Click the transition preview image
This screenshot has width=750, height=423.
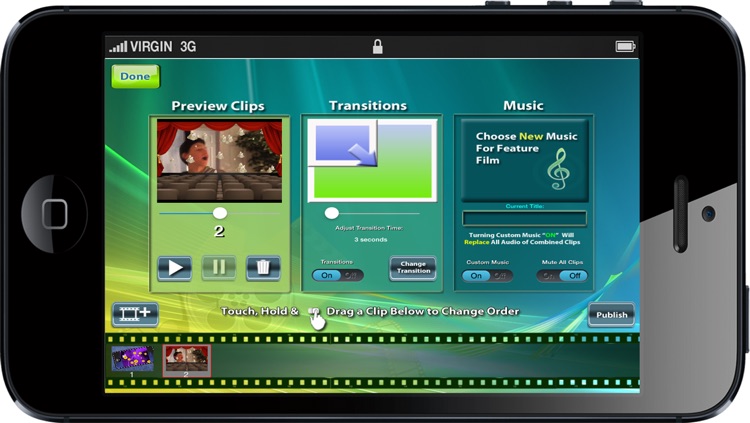(x=372, y=160)
